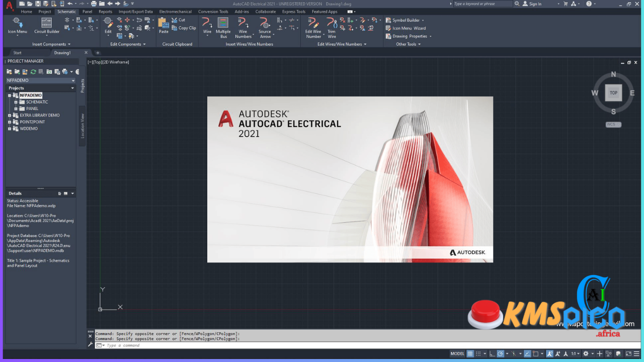Screen dimensions: 644x362
Task: Open the status bar customization menu icon
Action: point(637,353)
